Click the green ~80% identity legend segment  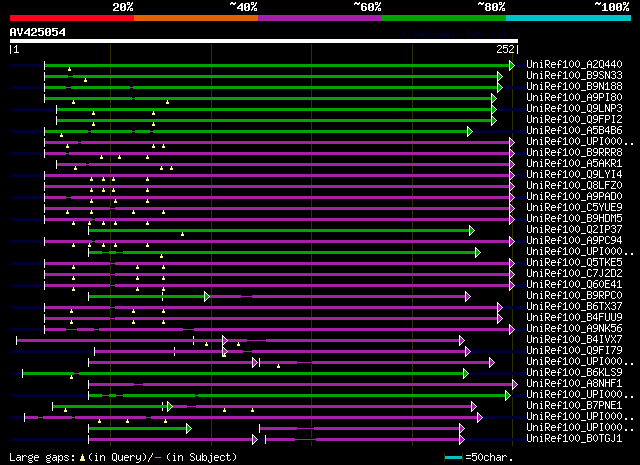[444, 18]
